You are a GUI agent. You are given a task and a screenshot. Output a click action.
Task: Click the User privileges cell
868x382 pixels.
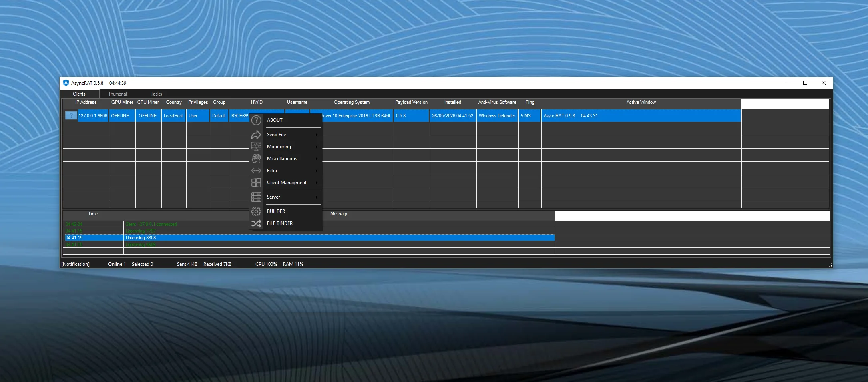coord(198,116)
